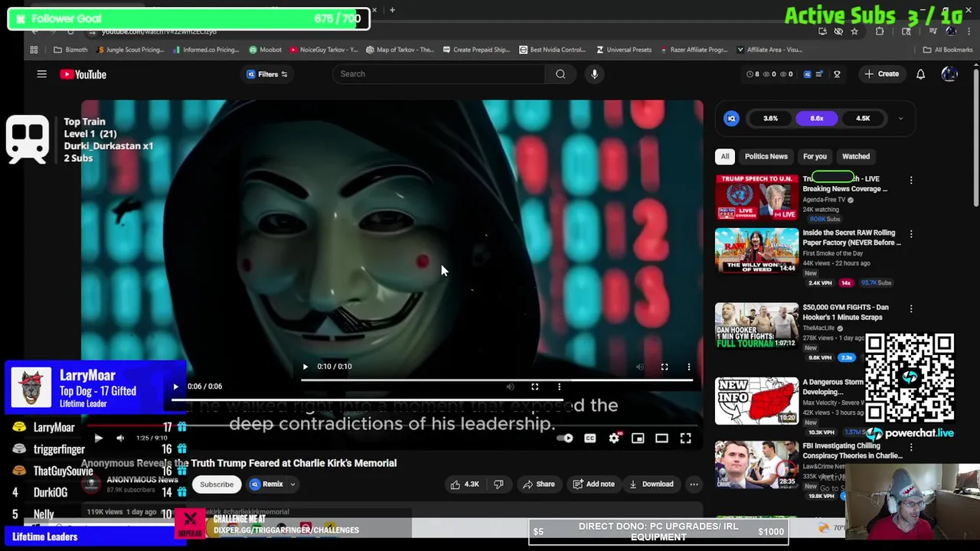Screen dimensions: 980x551
Task: Play the overlay clip showing 0:10 / 0:10
Action: (305, 367)
